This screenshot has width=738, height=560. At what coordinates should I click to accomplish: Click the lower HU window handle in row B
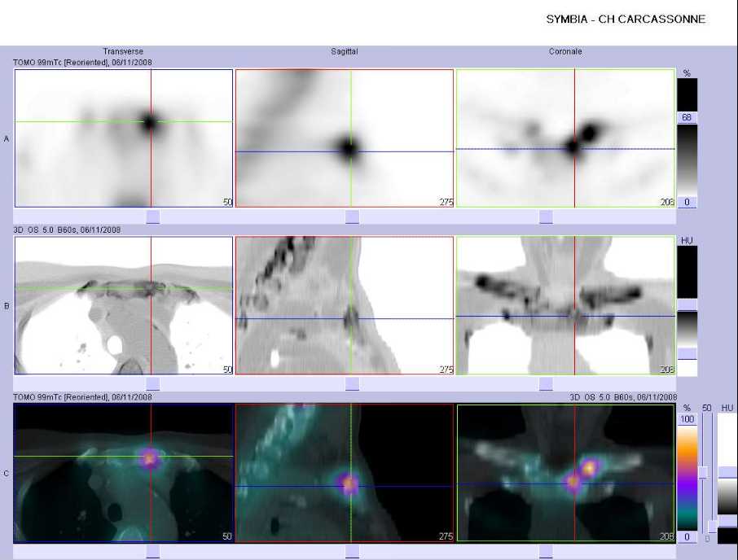coord(687,353)
